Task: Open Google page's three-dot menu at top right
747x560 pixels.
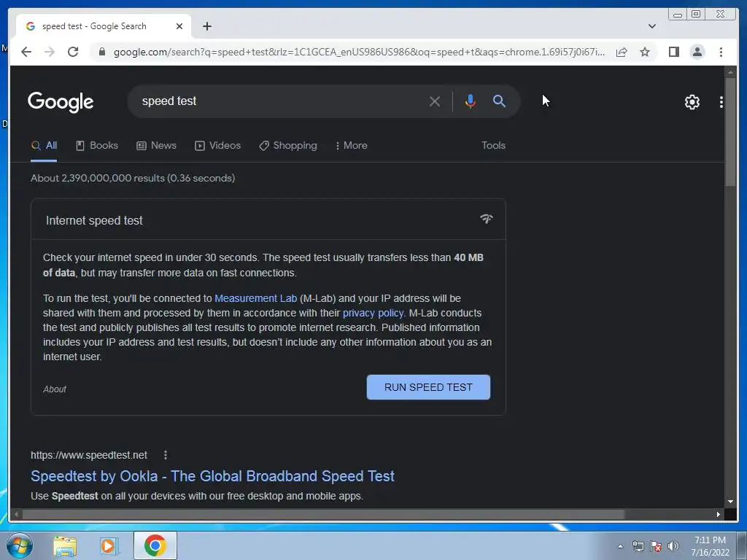Action: point(721,102)
